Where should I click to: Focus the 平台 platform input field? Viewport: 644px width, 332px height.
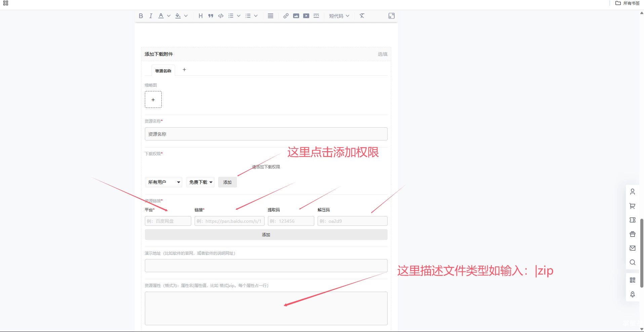[168, 221]
